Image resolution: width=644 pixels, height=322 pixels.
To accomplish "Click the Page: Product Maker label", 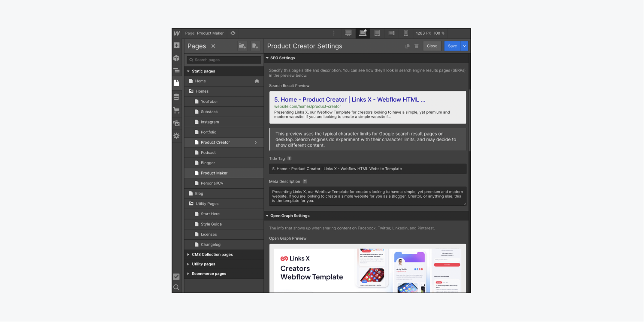I will click(x=204, y=33).
